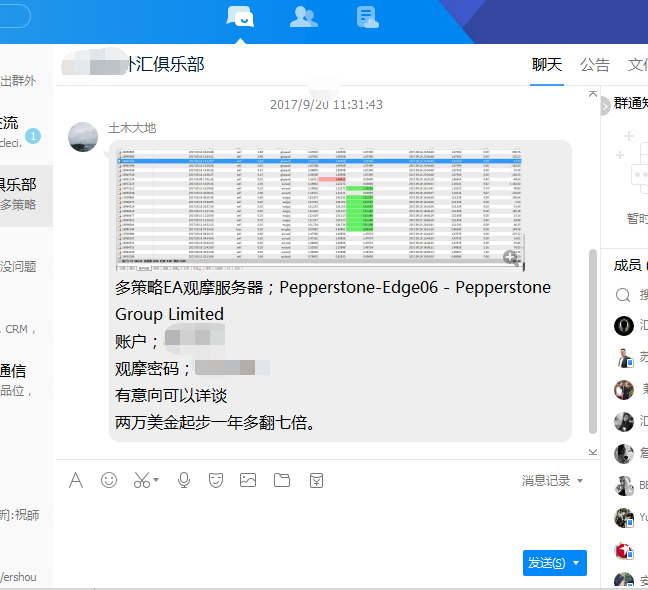Open 土木大地 sender avatar
Viewport: 648px width, 590px height.
click(x=83, y=137)
